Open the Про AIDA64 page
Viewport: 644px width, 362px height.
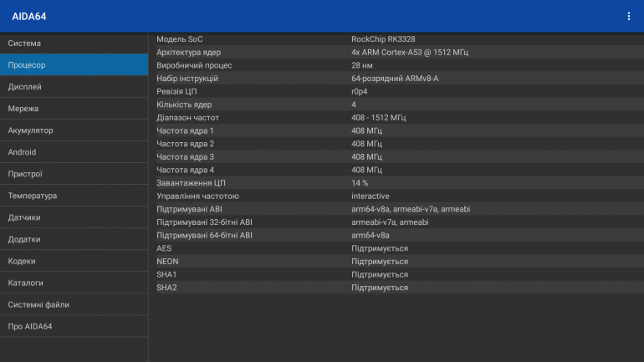[74, 326]
